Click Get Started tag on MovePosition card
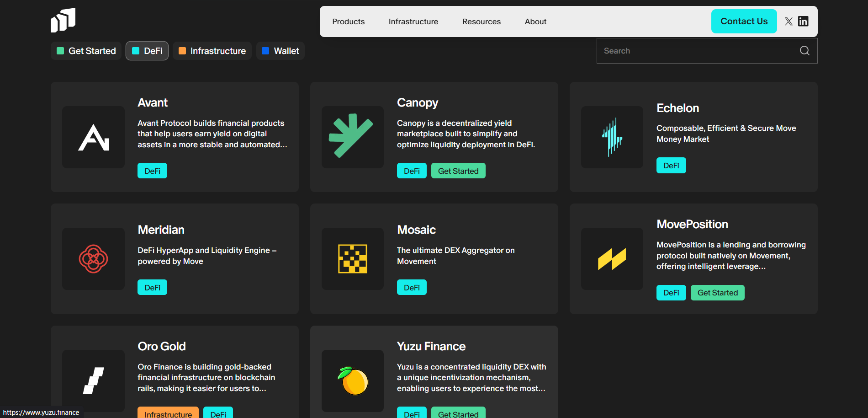The height and width of the screenshot is (418, 868). pos(718,293)
